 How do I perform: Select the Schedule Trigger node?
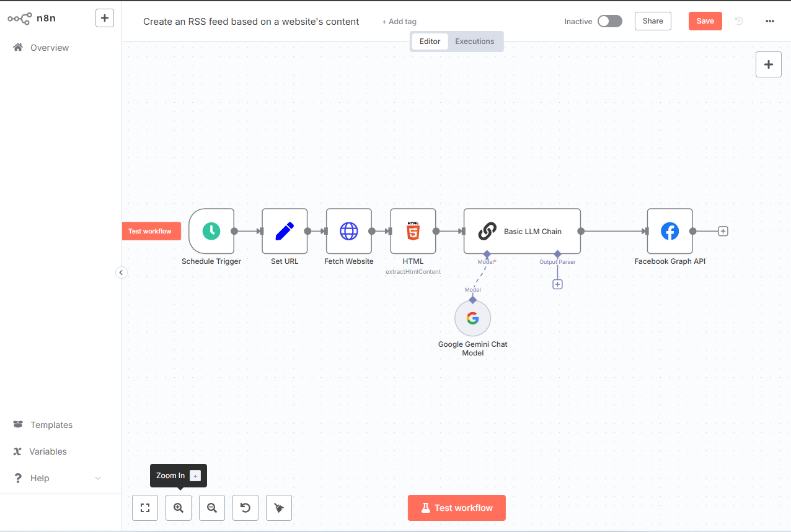coord(211,231)
